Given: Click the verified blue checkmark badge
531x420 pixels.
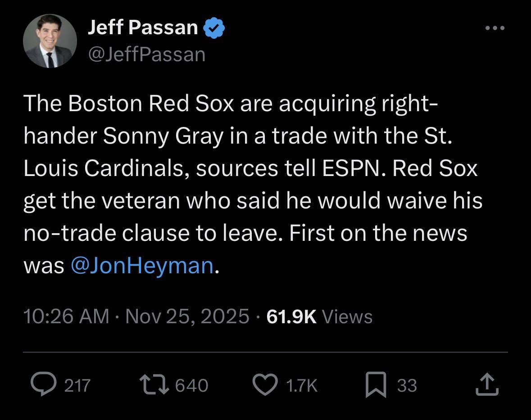Looking at the screenshot, I should point(213,27).
